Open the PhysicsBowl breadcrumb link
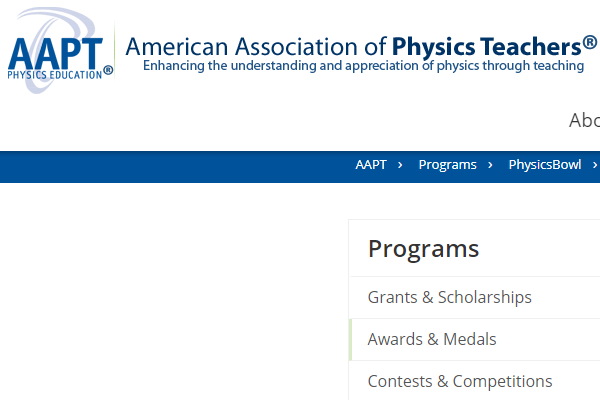 [x=545, y=165]
